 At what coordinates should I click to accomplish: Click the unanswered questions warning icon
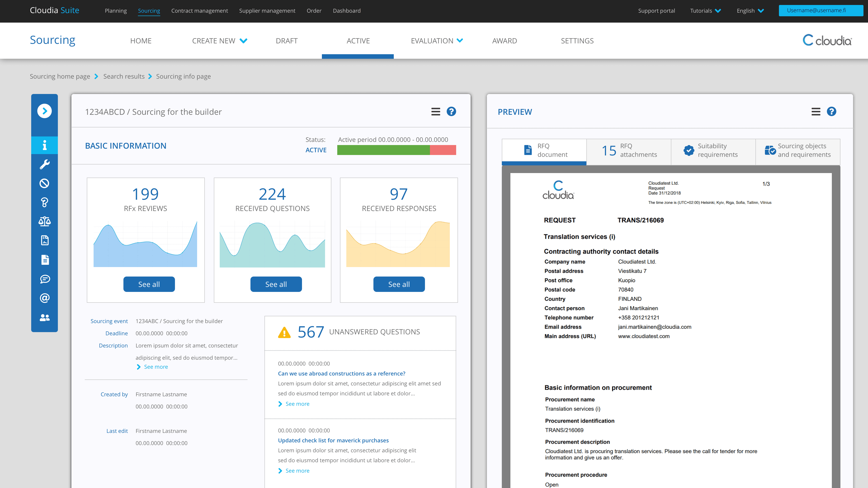click(x=284, y=332)
